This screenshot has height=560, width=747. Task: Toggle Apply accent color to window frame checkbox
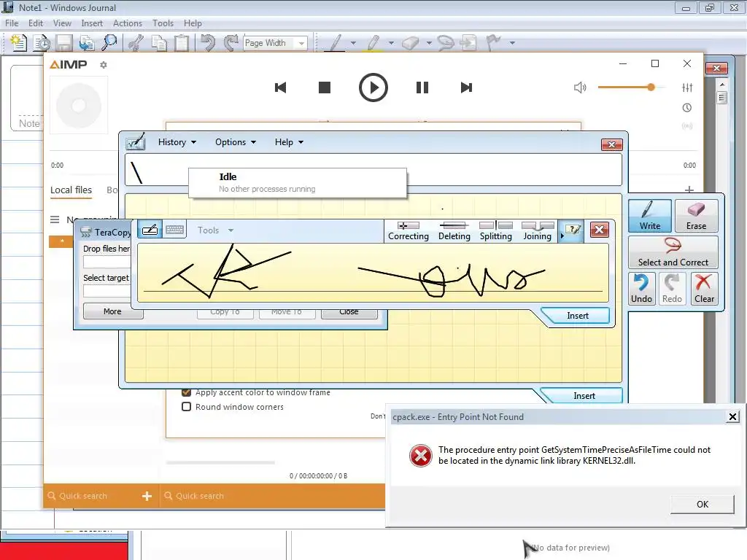[x=186, y=392]
